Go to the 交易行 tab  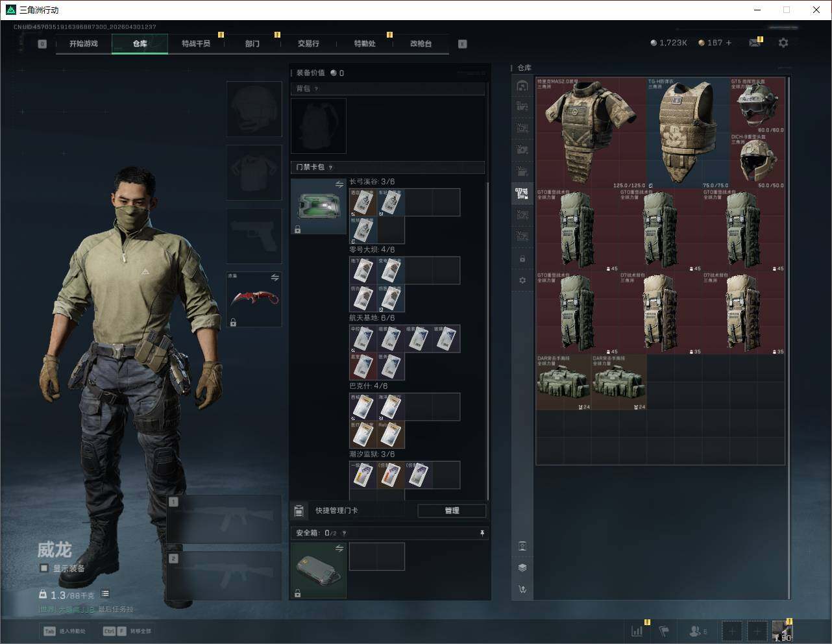click(308, 43)
